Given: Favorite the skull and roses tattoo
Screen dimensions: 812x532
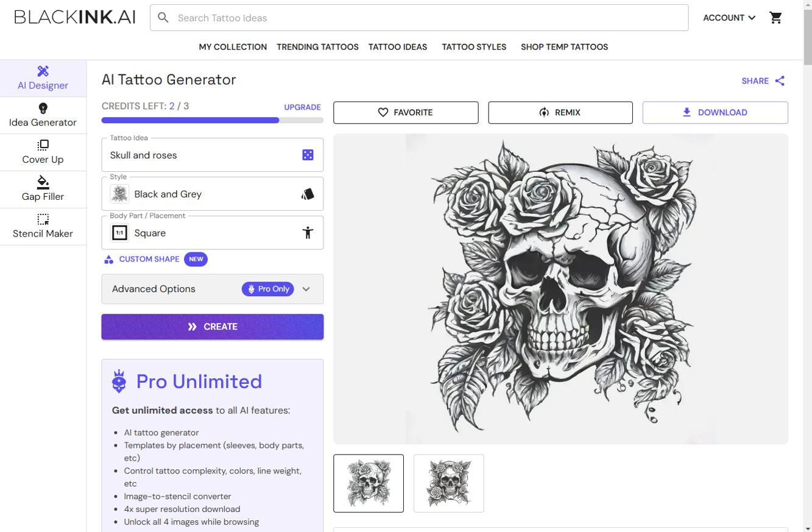Looking at the screenshot, I should (406, 112).
